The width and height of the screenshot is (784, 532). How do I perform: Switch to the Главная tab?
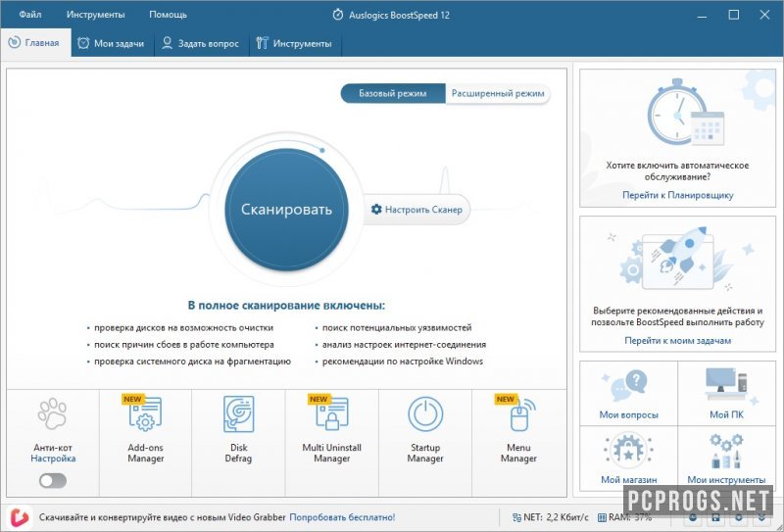tap(36, 43)
